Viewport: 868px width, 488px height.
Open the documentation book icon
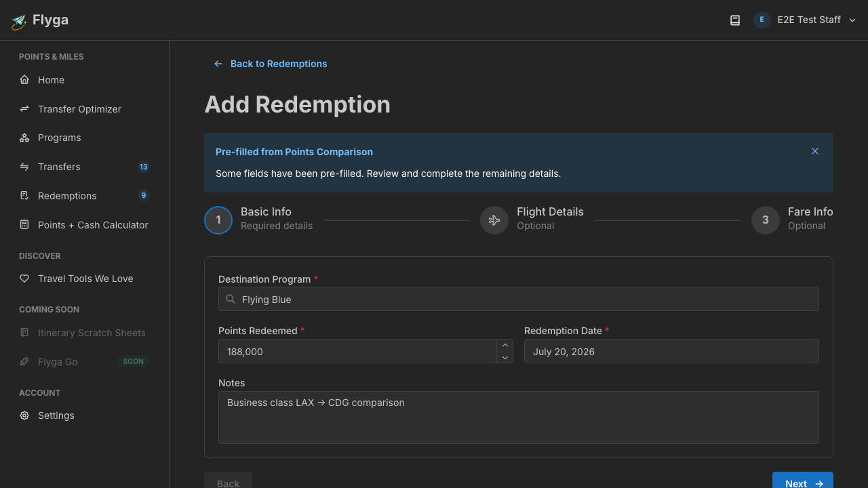[735, 20]
